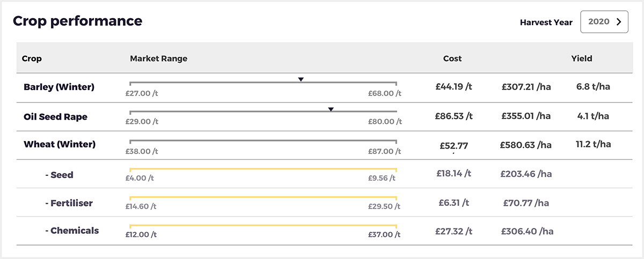Click the chevron arrow beside 2020

tap(619, 22)
